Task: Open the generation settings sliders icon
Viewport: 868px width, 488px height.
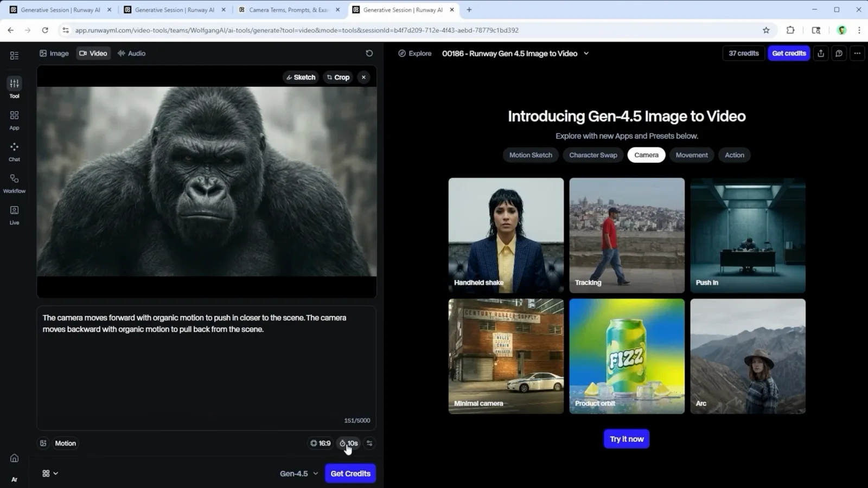Action: [x=369, y=443]
